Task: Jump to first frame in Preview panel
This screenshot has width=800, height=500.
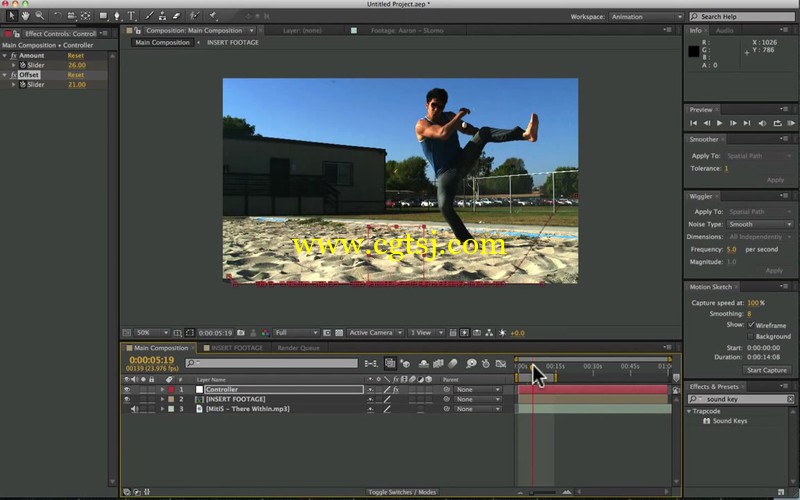Action: [693, 123]
